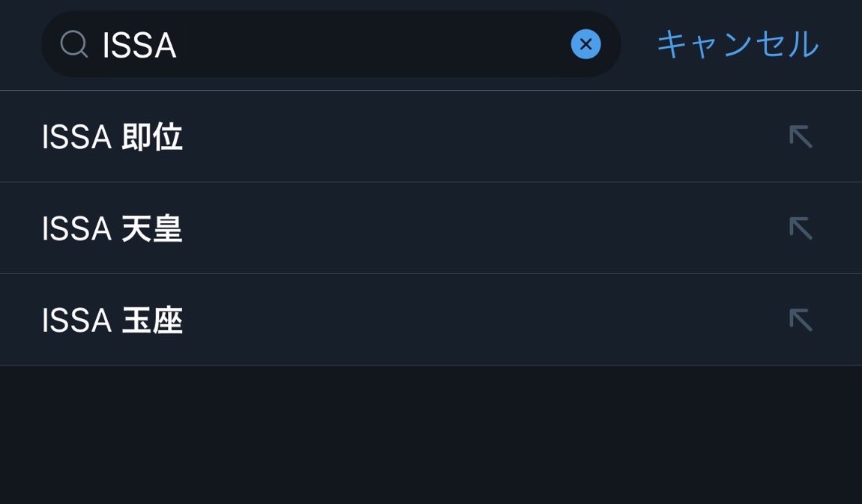Insert the ISSA 天皇 suggestion using its arrow
862x504 pixels.
(801, 228)
